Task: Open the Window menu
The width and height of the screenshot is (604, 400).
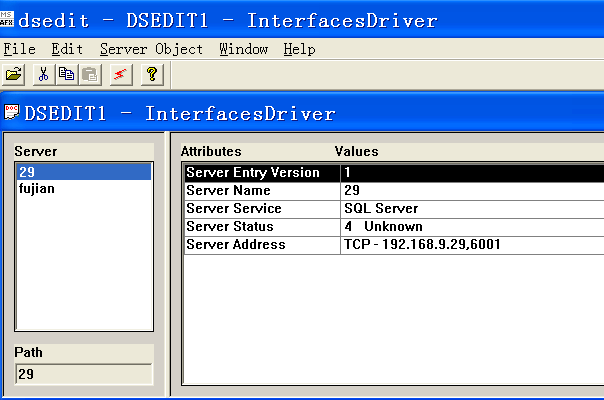Action: tap(243, 49)
